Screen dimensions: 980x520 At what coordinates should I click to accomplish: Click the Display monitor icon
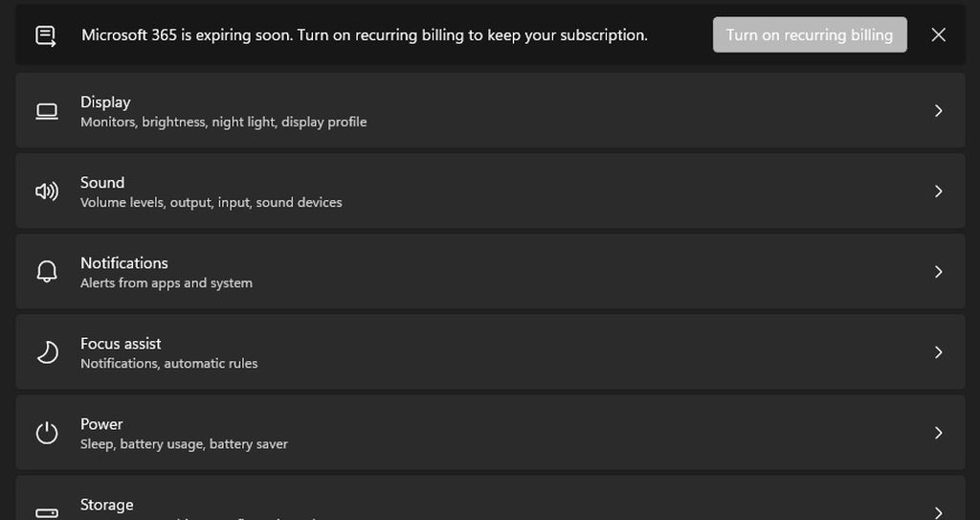(46, 111)
